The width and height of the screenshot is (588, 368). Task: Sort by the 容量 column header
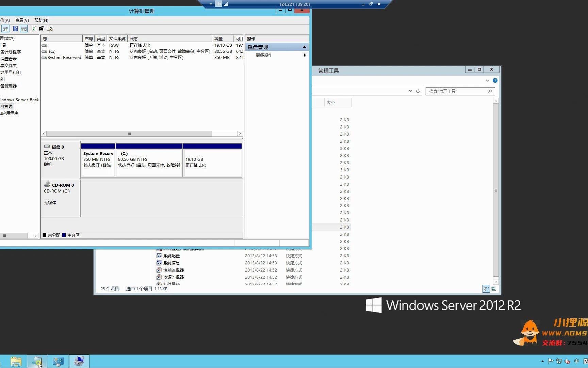pos(223,39)
